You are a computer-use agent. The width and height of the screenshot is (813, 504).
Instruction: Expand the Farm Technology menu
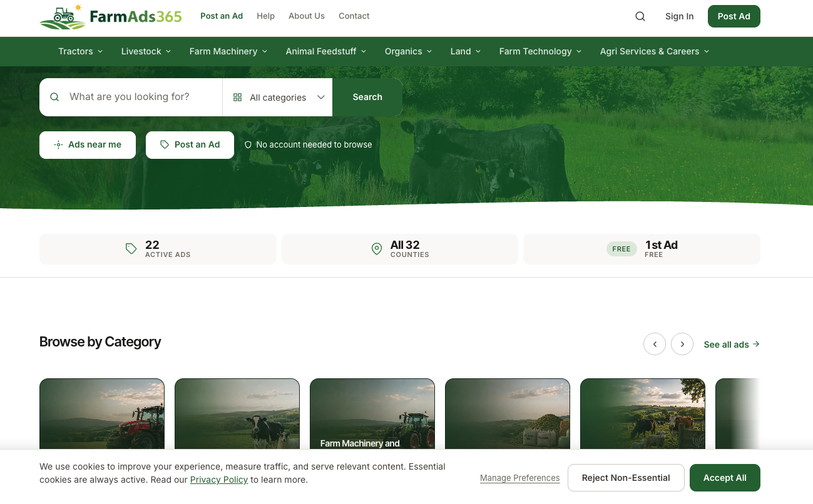pyautogui.click(x=541, y=51)
